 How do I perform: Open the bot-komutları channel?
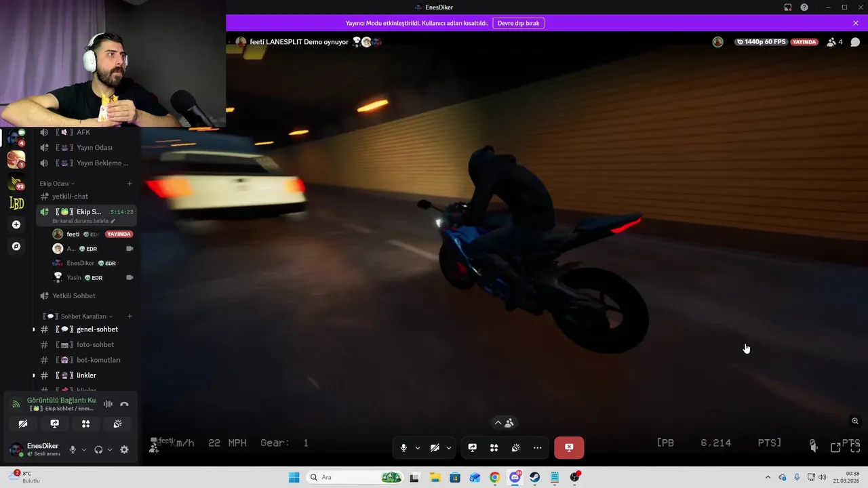(87, 360)
